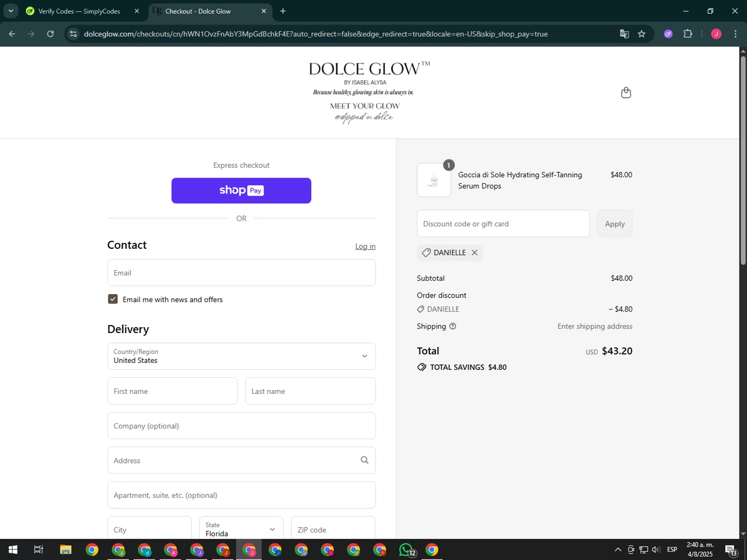Image resolution: width=747 pixels, height=560 pixels.
Task: Pay with the Shop Pay express button
Action: (x=242, y=191)
